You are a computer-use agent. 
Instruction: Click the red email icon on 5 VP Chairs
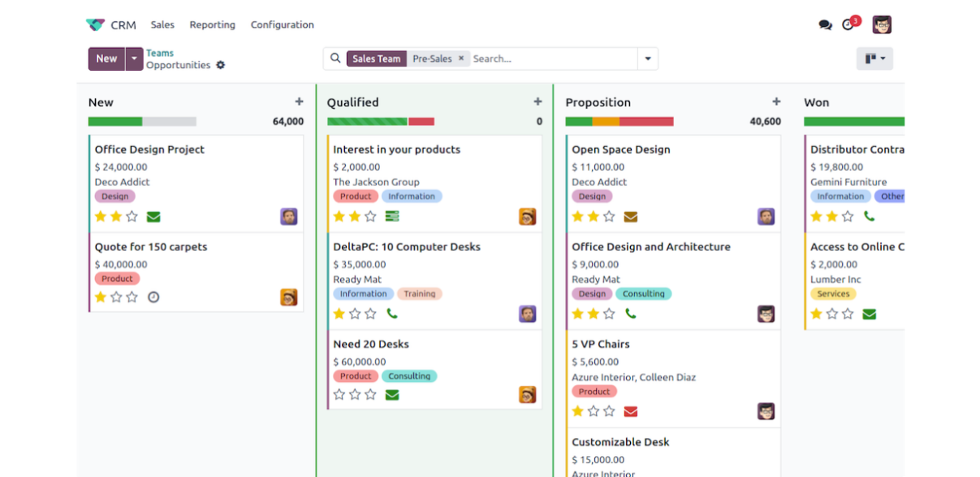coord(631,411)
